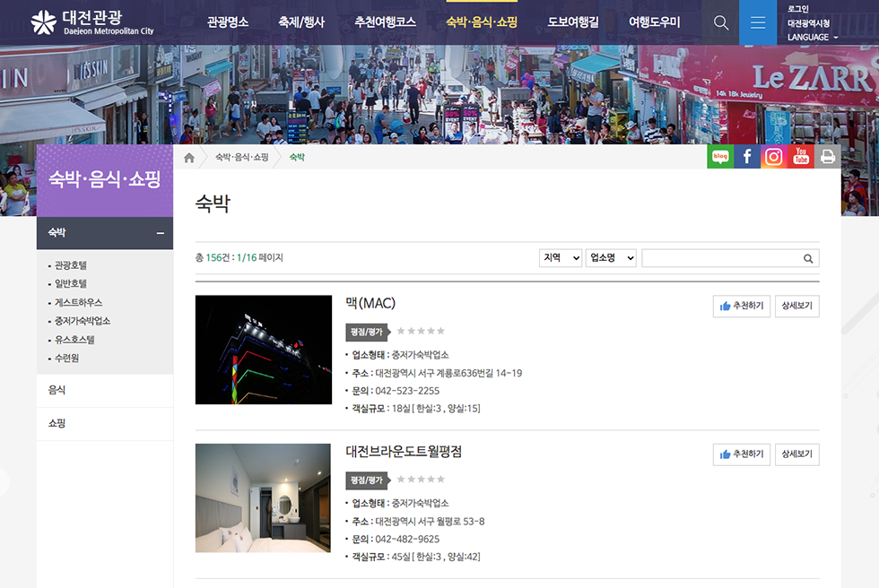Print the page with printer icon

(828, 157)
